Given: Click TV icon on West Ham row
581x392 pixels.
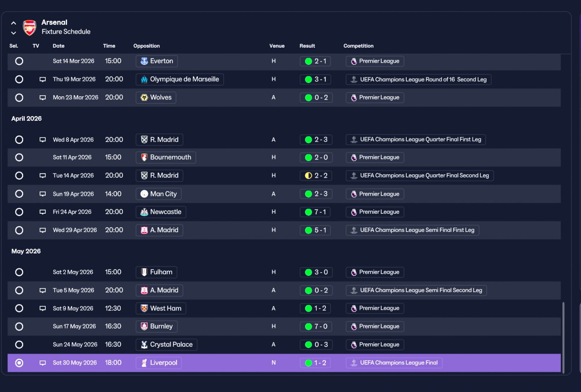Looking at the screenshot, I should (x=43, y=309).
